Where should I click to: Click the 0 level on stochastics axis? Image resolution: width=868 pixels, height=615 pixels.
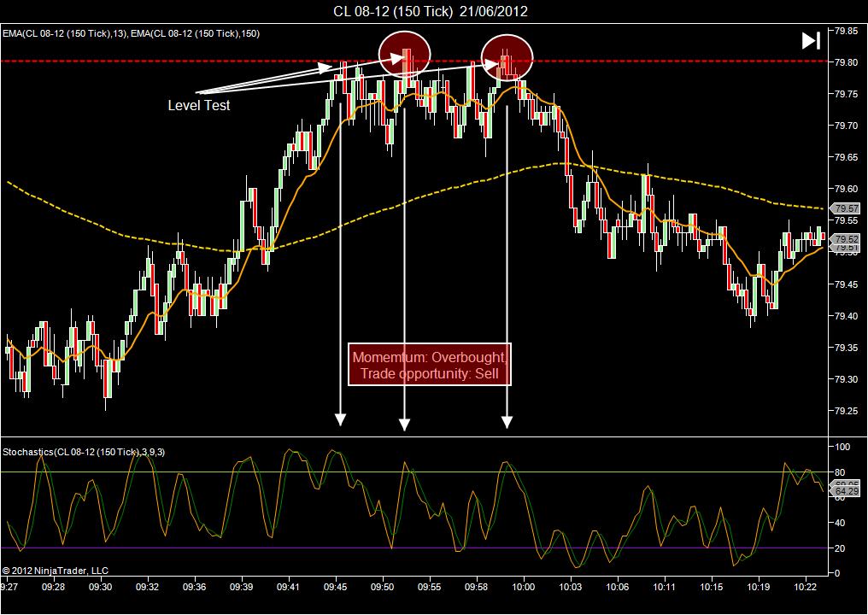pyautogui.click(x=837, y=573)
